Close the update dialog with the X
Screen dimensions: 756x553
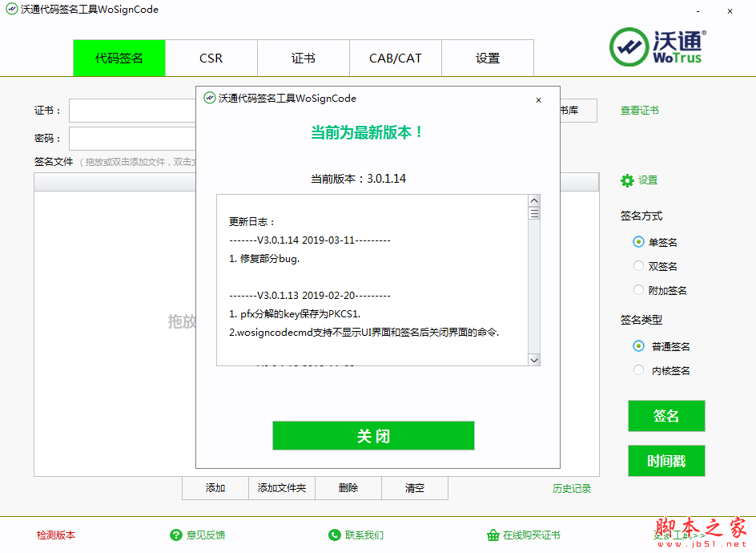538,100
